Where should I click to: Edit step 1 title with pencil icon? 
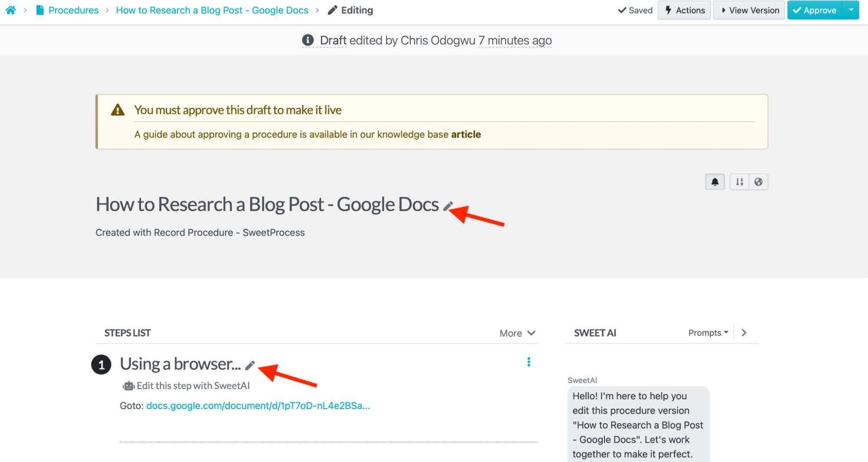(x=250, y=366)
